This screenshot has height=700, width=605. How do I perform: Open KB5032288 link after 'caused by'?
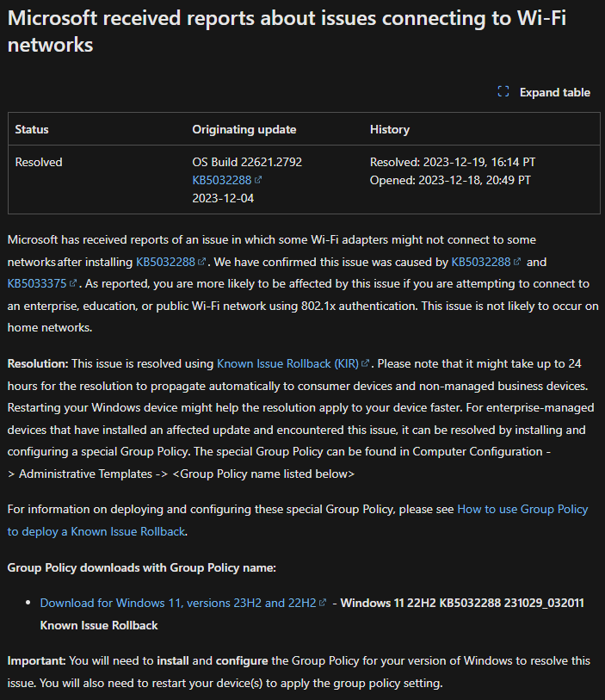(x=480, y=262)
